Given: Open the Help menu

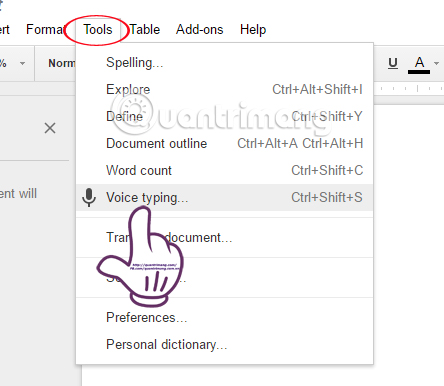Looking at the screenshot, I should pos(253,30).
